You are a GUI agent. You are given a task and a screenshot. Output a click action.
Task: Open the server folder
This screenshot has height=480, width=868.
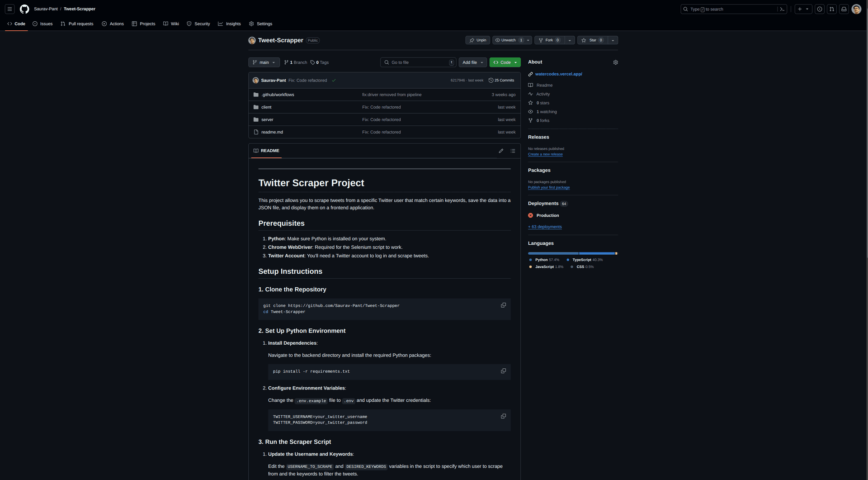267,120
